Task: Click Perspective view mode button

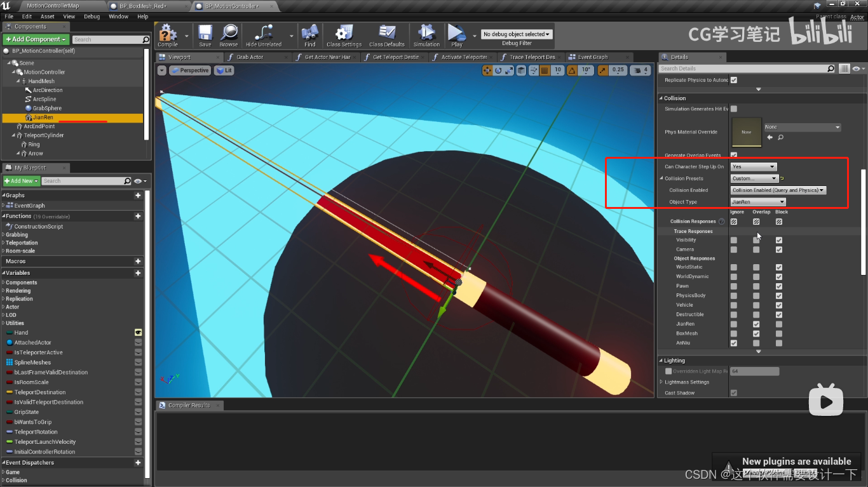Action: 190,70
